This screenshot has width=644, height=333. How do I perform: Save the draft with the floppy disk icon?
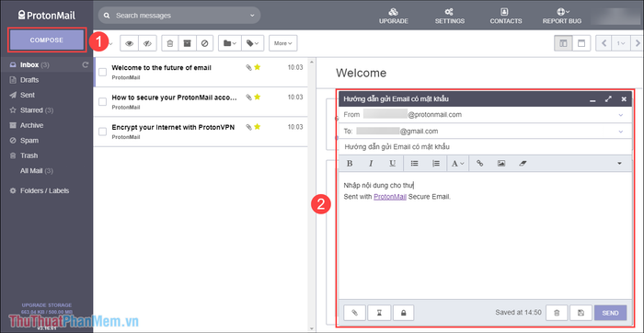(x=581, y=313)
